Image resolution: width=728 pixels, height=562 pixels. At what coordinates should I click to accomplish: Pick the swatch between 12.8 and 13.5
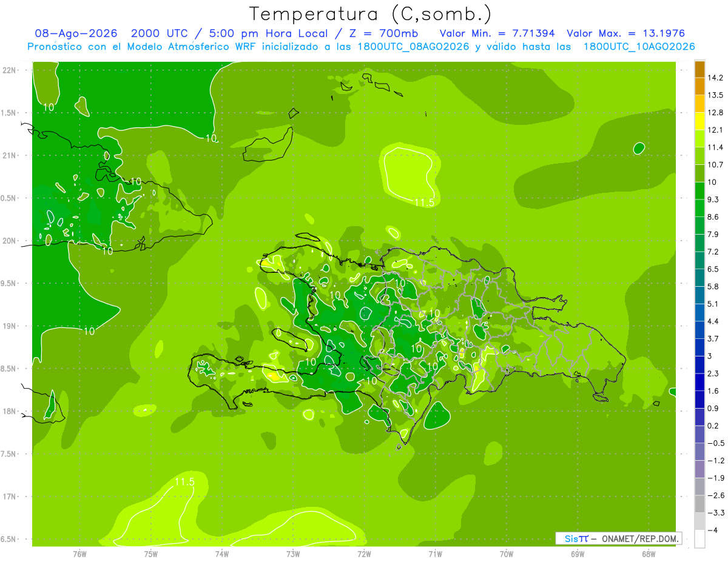(x=699, y=104)
